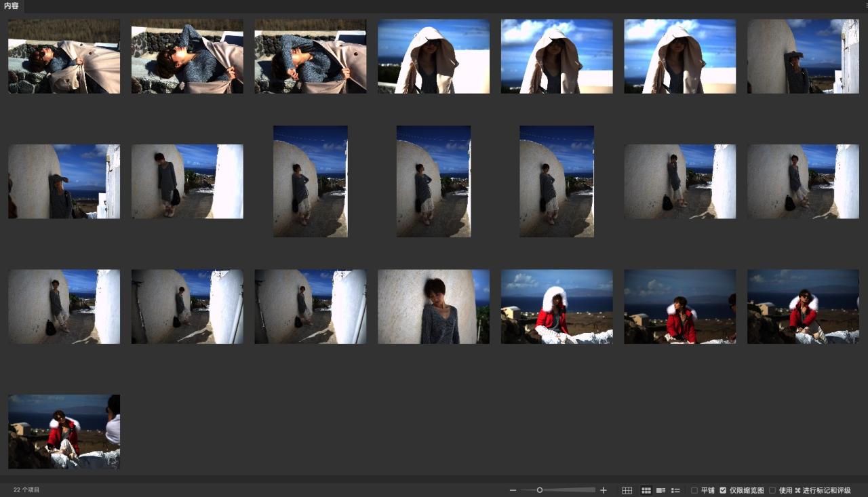Enable the 平铺 checkbox
Viewport: 868px width, 497px height.
pyautogui.click(x=694, y=490)
